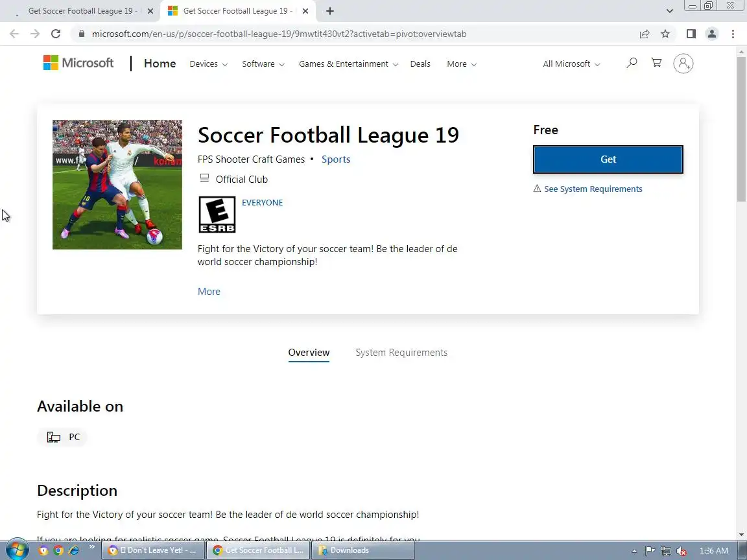Open a new tab with plus button
The height and width of the screenshot is (560, 747).
329,11
